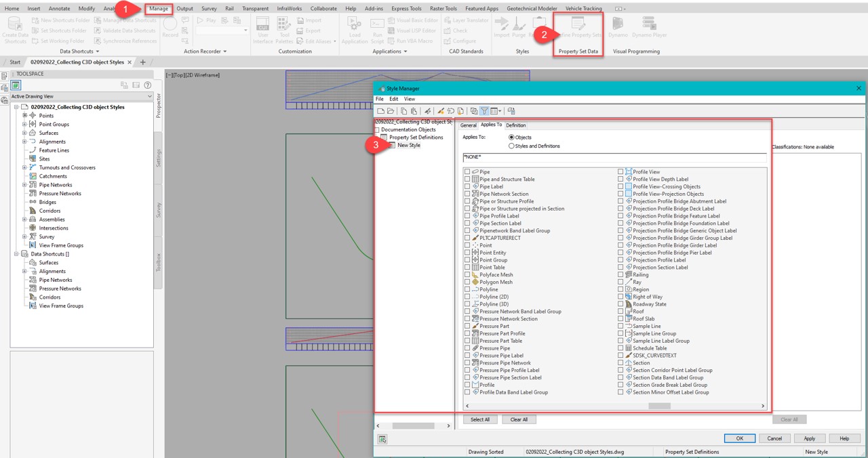Check the Polyline (3D) checkbox
This screenshot has height=458, width=868.
[x=467, y=304]
